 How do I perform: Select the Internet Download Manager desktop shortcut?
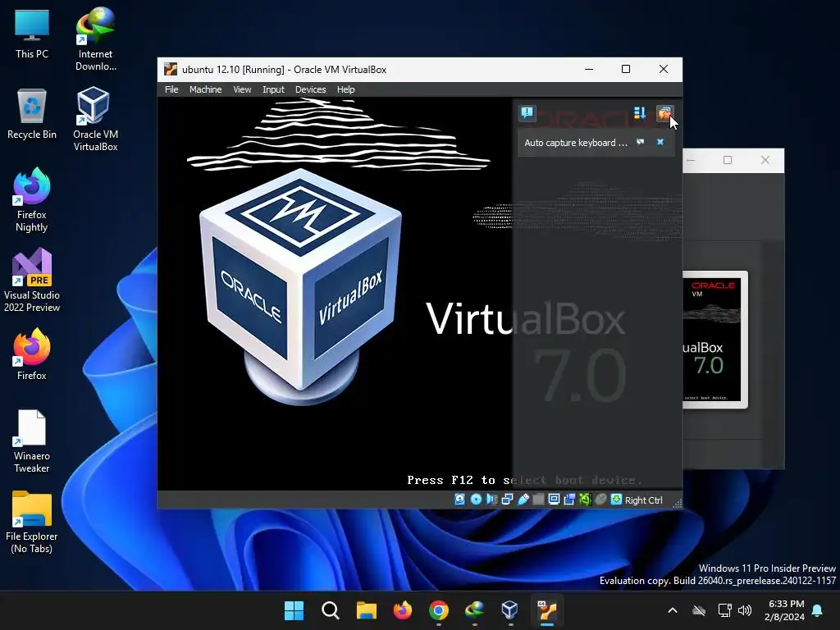pyautogui.click(x=95, y=39)
